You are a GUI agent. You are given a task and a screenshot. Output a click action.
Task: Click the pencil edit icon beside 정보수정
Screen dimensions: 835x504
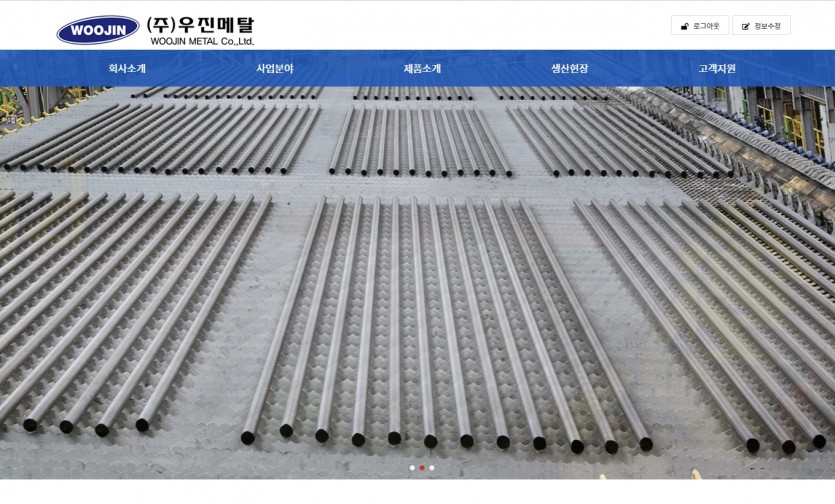[746, 26]
